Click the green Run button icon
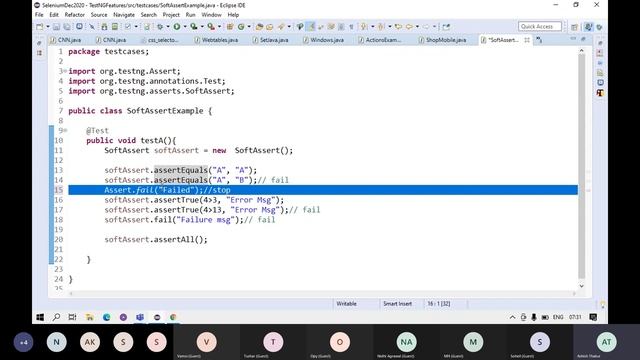 pyautogui.click(x=177, y=27)
